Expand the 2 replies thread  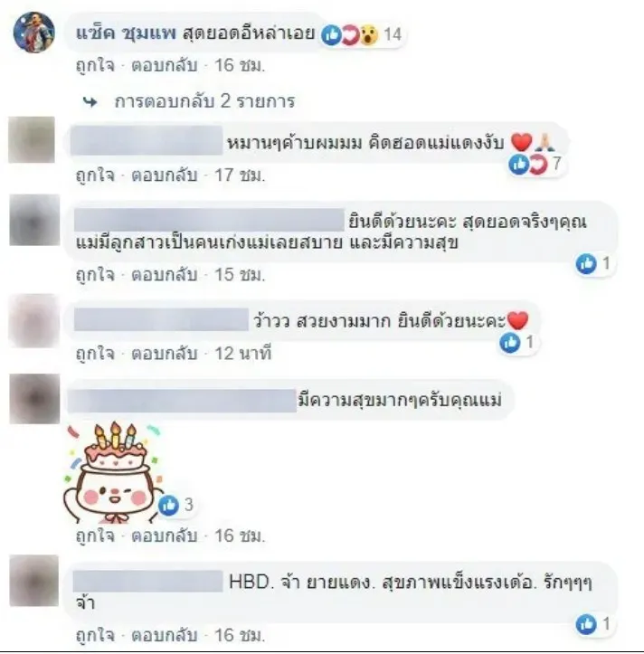(x=204, y=101)
